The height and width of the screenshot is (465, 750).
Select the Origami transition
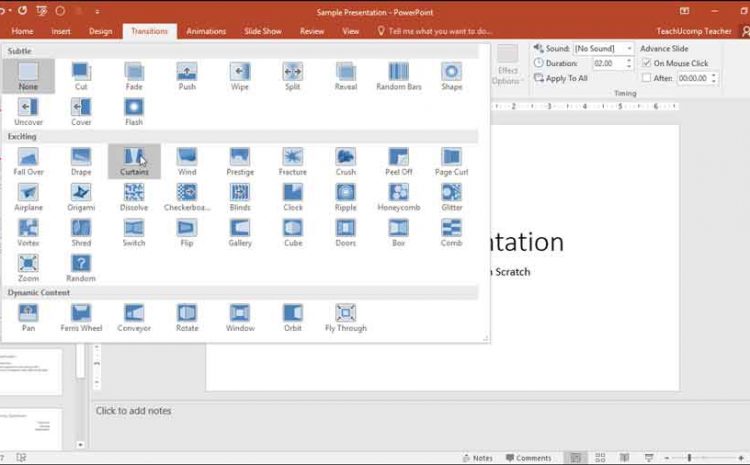[x=81, y=197]
